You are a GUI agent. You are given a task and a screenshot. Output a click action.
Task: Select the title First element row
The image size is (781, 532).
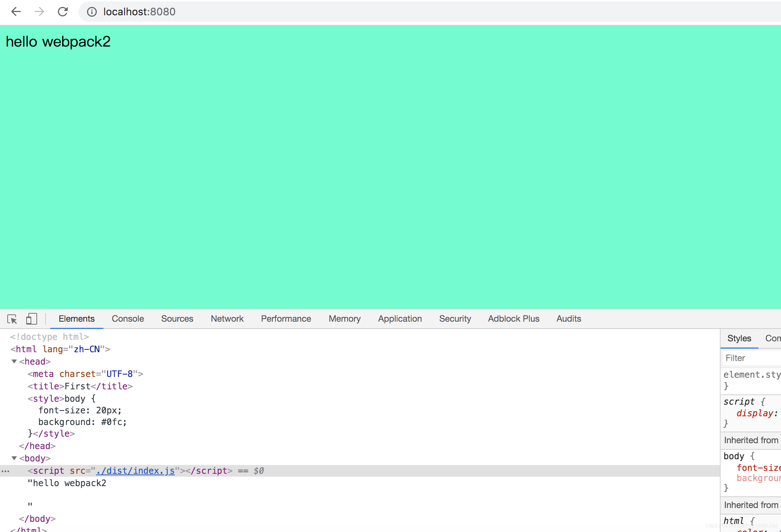tap(80, 386)
